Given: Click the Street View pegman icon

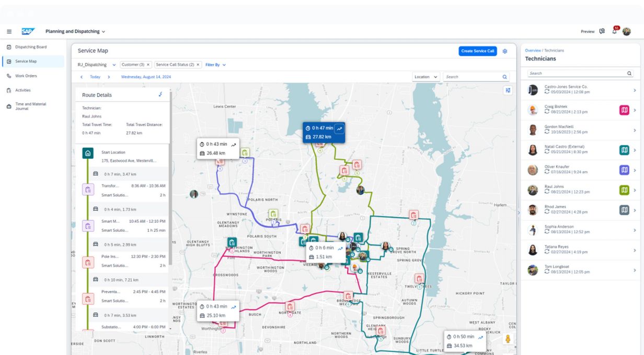Looking at the screenshot, I should (507, 339).
